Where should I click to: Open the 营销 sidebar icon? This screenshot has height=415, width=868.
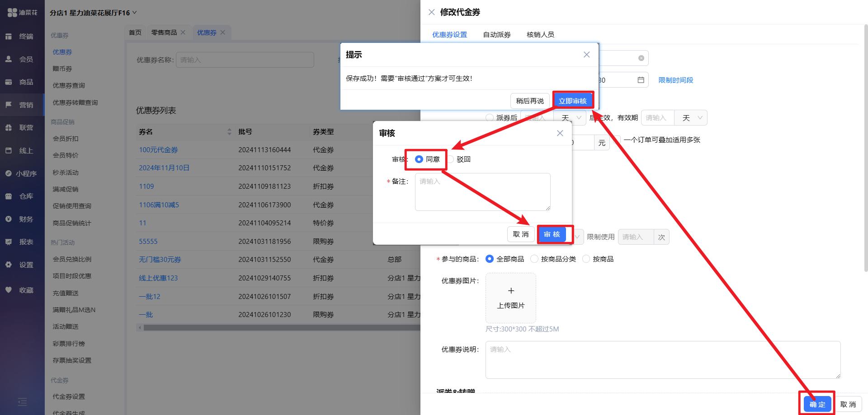9,105
